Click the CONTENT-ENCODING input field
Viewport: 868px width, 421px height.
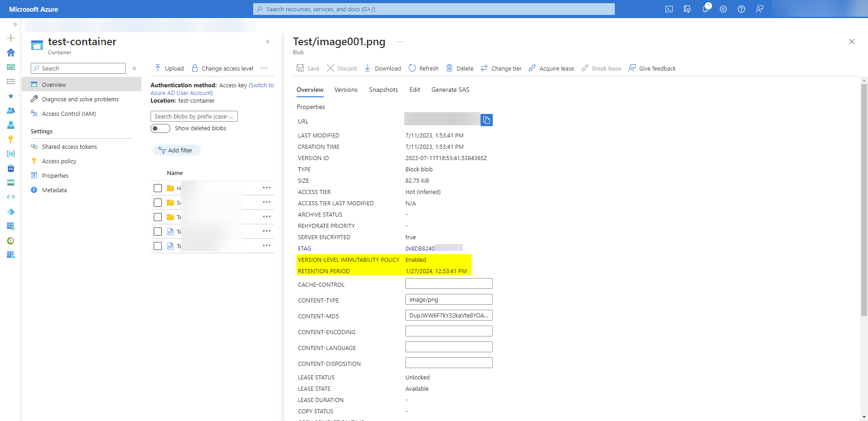[x=449, y=331]
